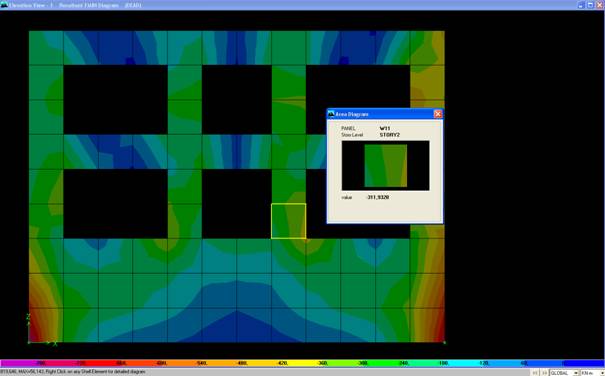
Task: Click the XZ axis origin marker
Action: [29, 342]
